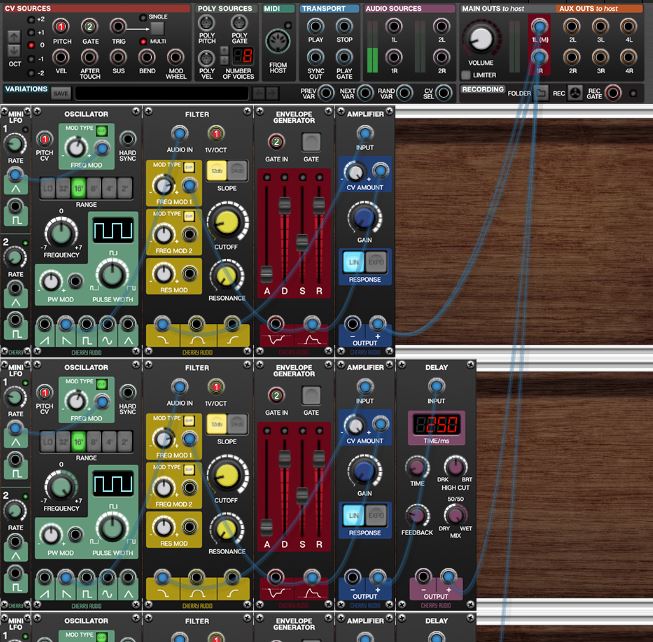This screenshot has width=653, height=642.
Task: Decrease the number of voices
Action: tap(224, 60)
